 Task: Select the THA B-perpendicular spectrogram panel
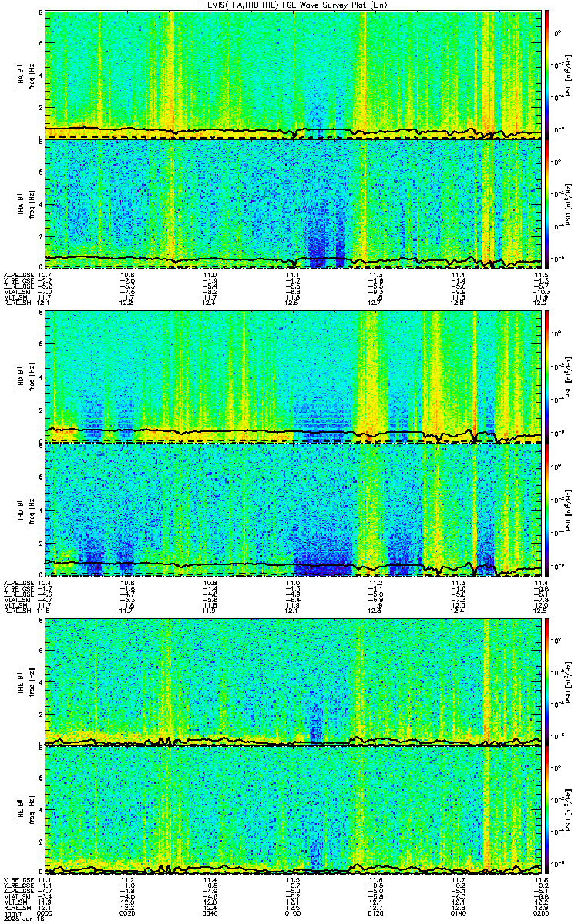tap(294, 74)
